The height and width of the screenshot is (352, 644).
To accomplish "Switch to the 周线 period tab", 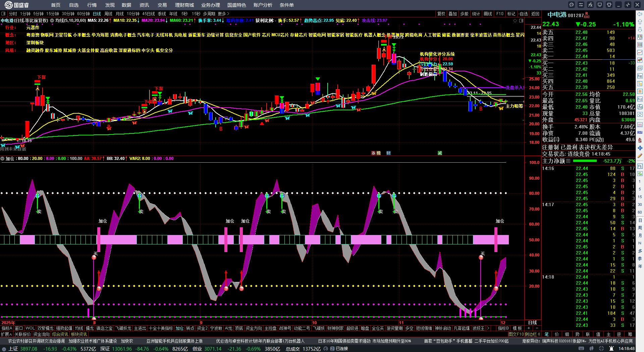I will (x=108, y=14).
